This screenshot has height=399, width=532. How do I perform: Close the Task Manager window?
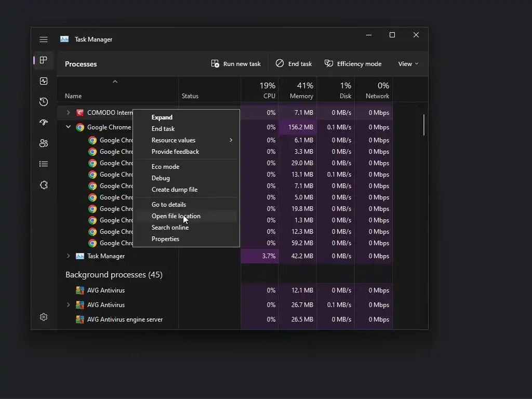(x=416, y=35)
